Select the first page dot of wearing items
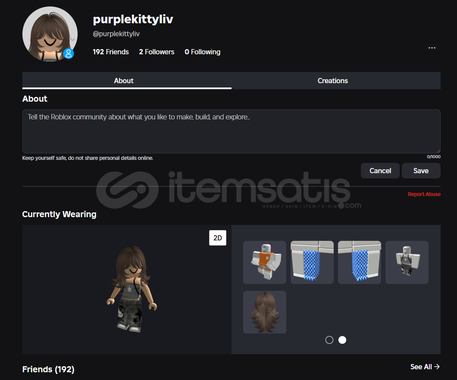The width and height of the screenshot is (457, 380). coord(329,340)
